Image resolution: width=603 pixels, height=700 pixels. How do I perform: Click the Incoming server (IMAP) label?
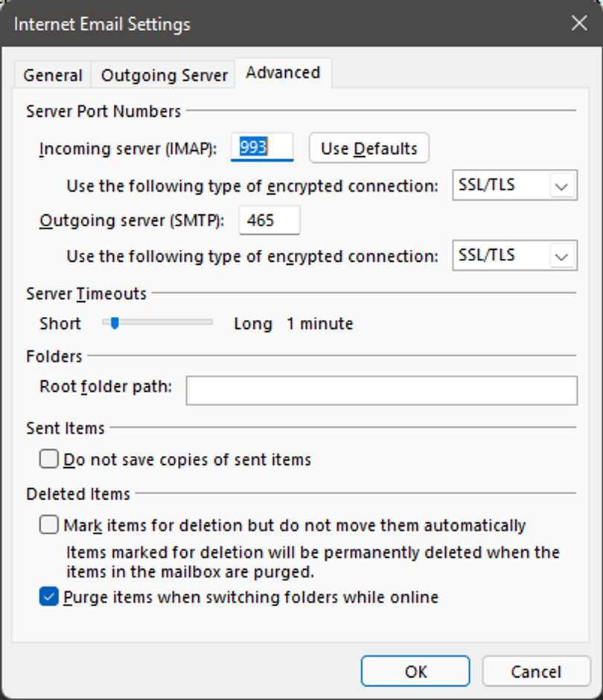(x=127, y=149)
